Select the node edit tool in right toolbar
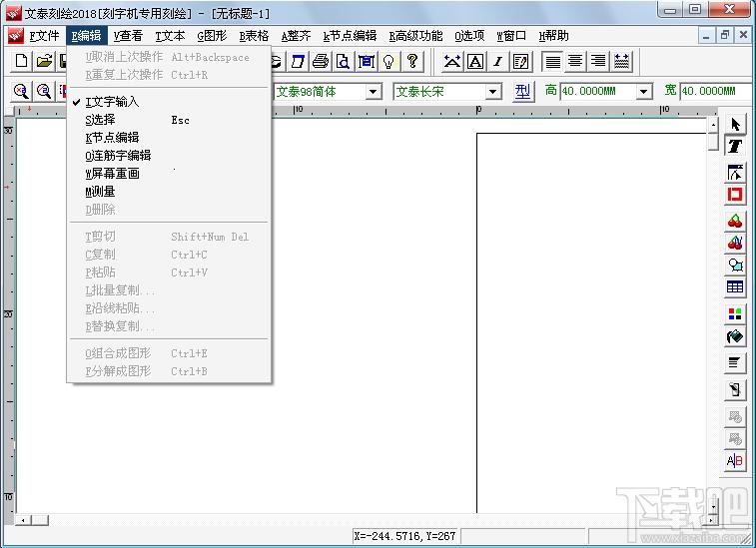The height and width of the screenshot is (548, 756). pos(734,172)
